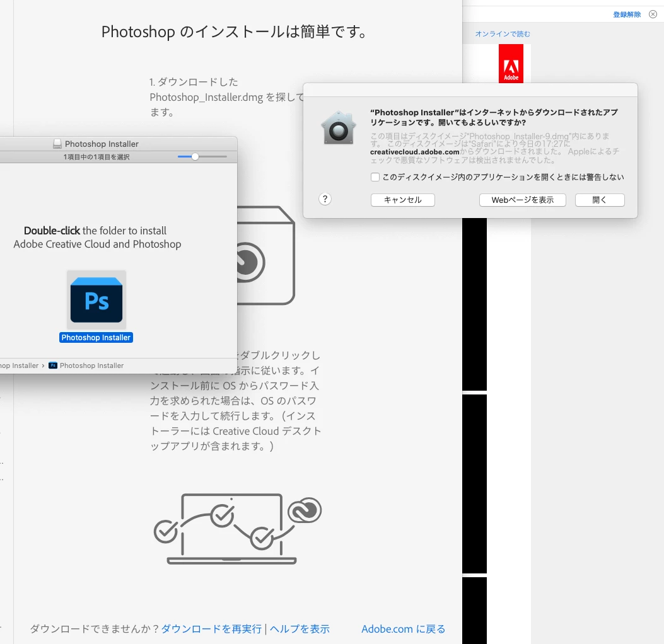664x644 pixels.
Task: Click the circled X next to 登録解除
Action: click(653, 14)
